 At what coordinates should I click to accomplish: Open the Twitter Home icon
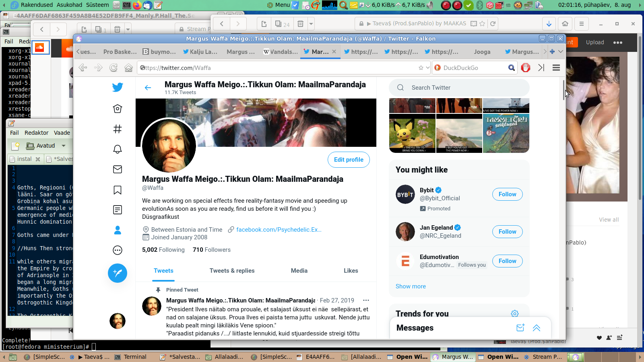[118, 109]
